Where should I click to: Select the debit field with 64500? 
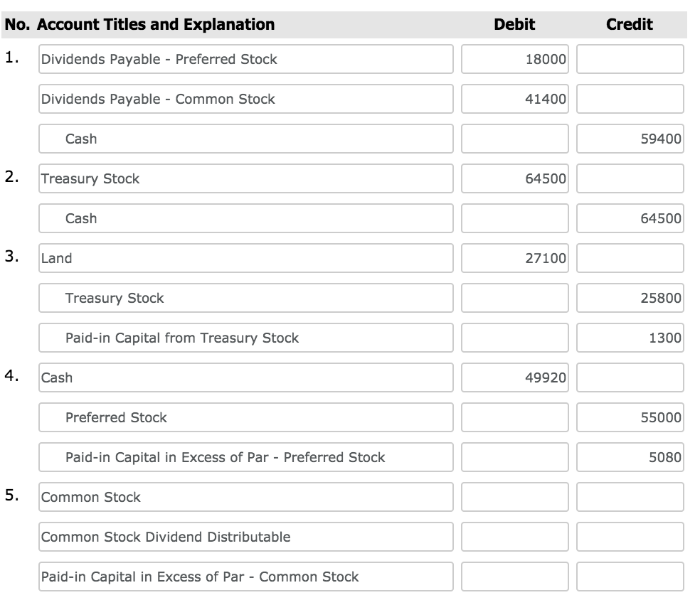(514, 179)
